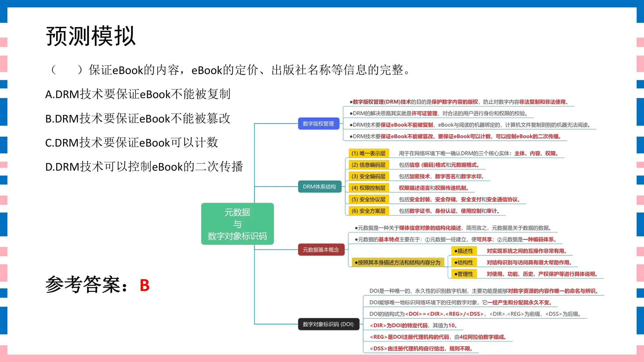Click the (6) 安全方案层 yellow label
The width and height of the screenshot is (644, 362).
(x=369, y=211)
